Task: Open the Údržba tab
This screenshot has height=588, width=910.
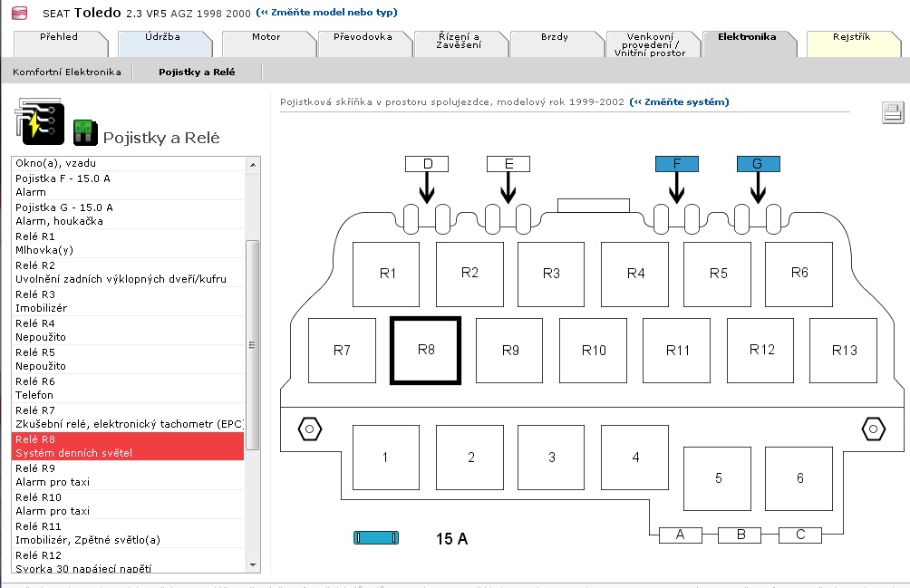Action: pyautogui.click(x=163, y=38)
